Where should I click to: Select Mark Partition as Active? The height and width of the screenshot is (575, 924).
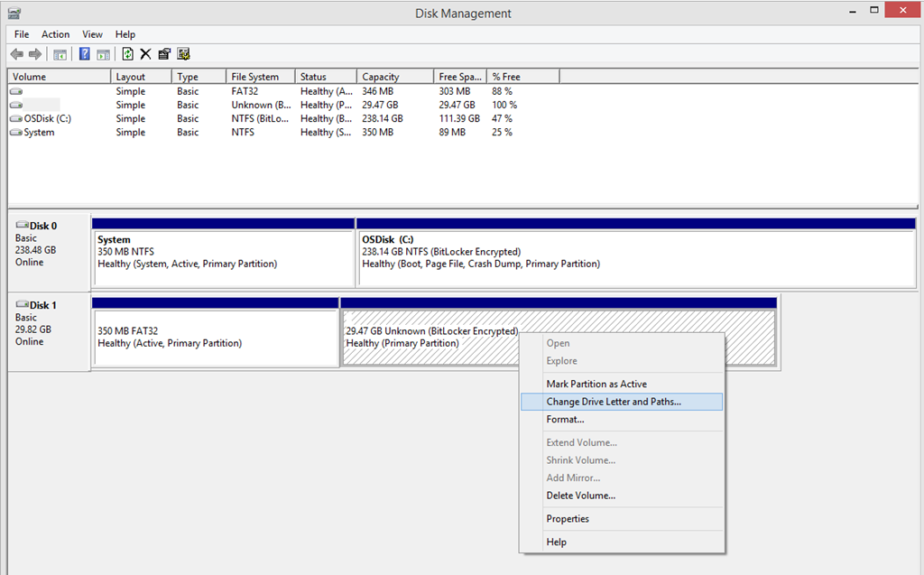596,384
